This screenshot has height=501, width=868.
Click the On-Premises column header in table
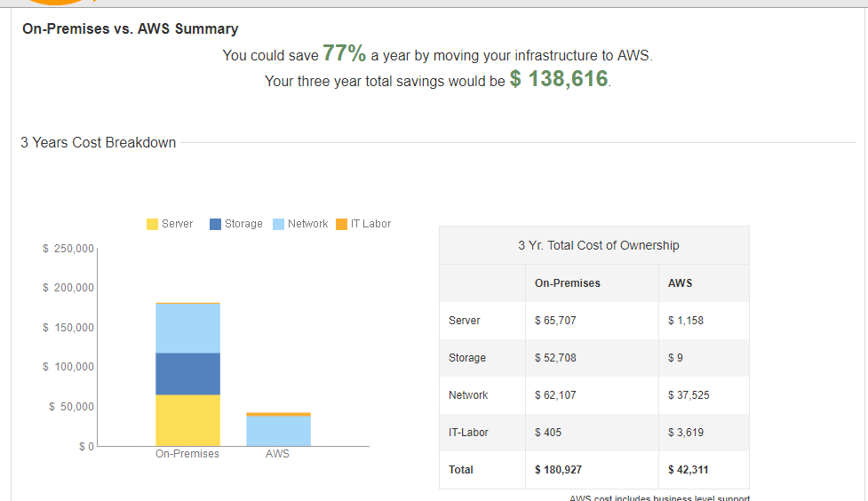[567, 283]
